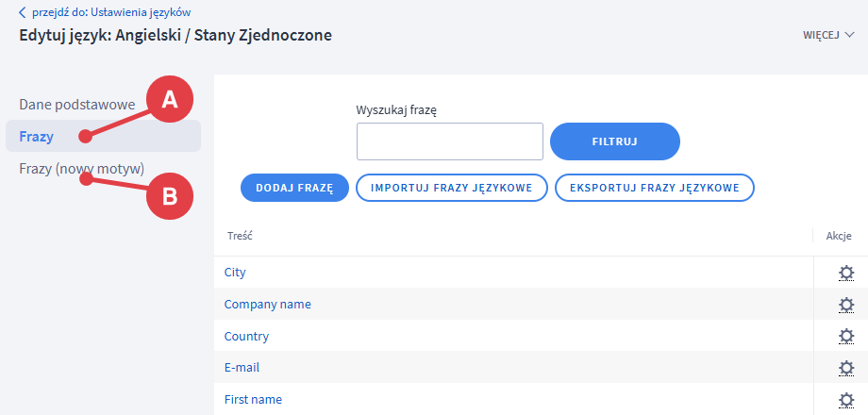Open the Company name phrase link
The height and width of the screenshot is (415, 868).
(x=267, y=305)
